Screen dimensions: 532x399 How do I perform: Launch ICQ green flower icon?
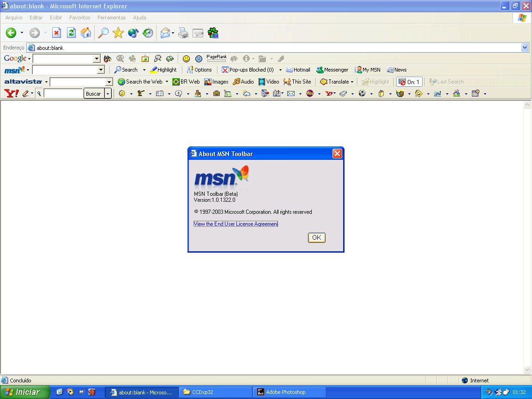tap(213, 33)
